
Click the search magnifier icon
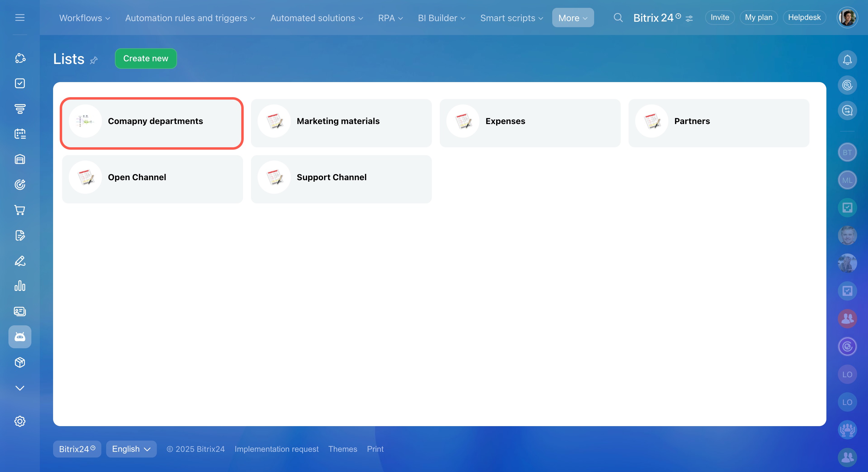[x=618, y=18]
